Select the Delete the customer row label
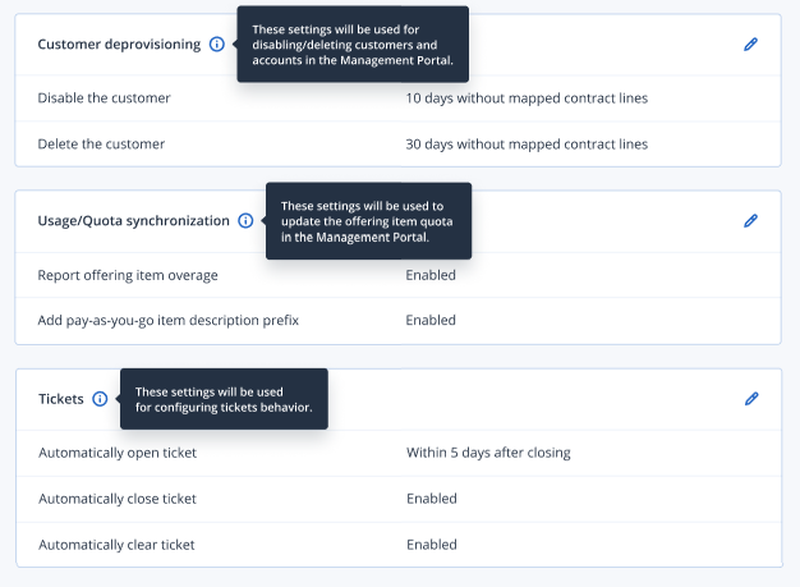The width and height of the screenshot is (800, 587). [x=101, y=144]
